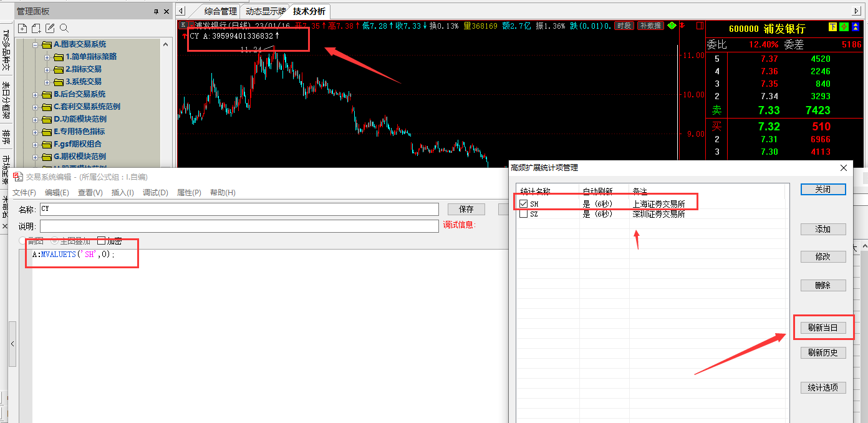This screenshot has width=868, height=423.
Task: Click the left collapse chevron of the editor sidebar
Action: coord(12,344)
